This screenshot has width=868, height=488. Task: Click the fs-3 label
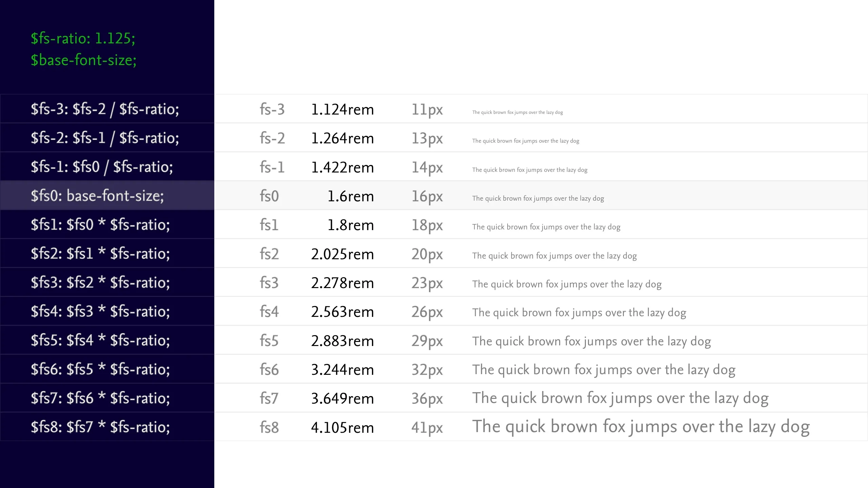(272, 109)
